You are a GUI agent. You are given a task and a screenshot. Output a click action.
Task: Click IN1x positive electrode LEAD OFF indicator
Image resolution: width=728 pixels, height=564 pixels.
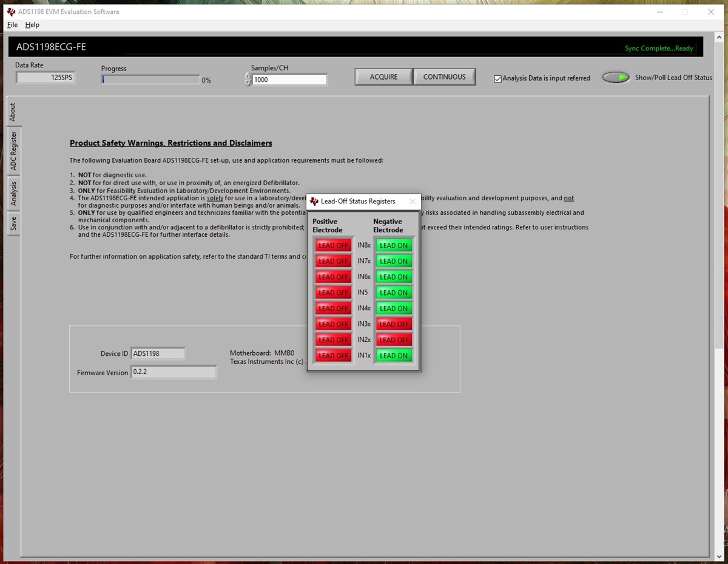[x=334, y=356]
